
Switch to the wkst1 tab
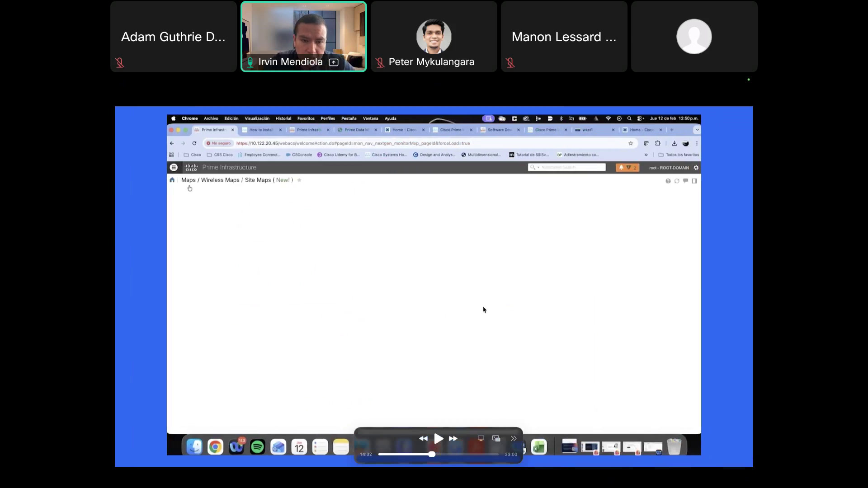tap(594, 130)
